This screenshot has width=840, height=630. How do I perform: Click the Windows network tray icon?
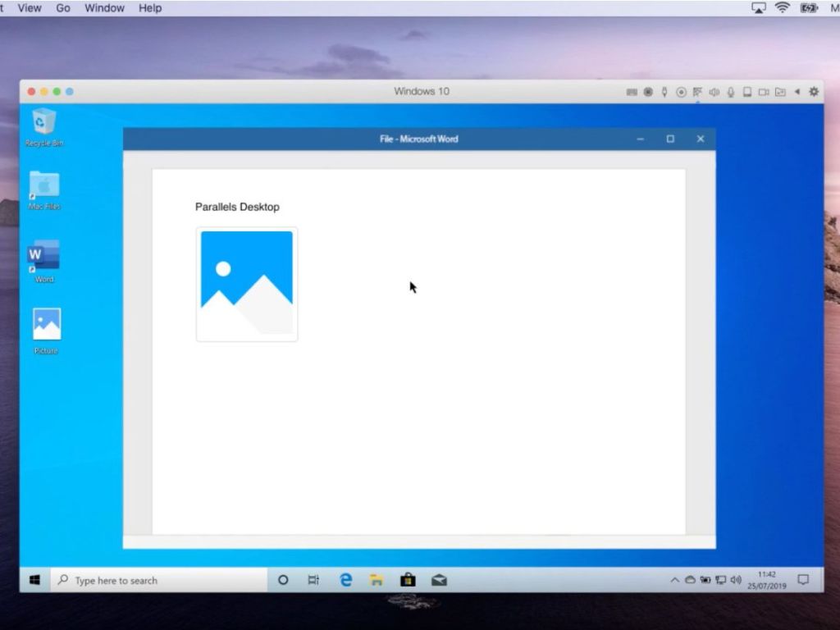coord(721,580)
